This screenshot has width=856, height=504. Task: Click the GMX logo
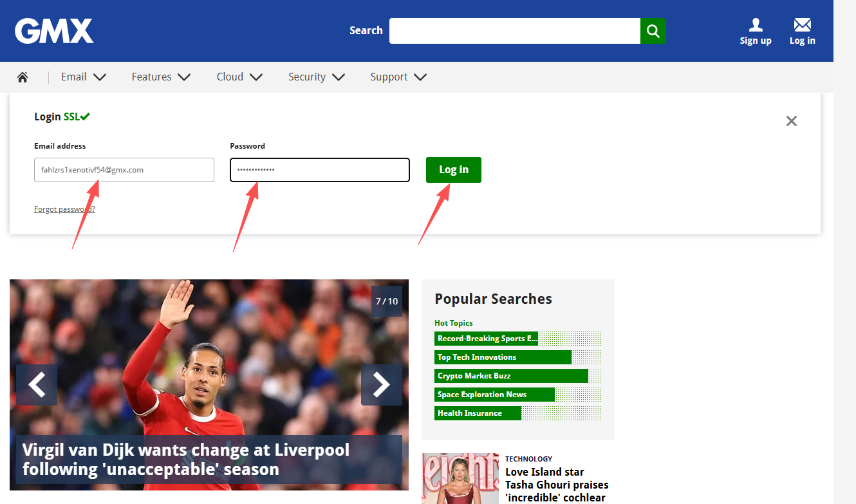click(x=54, y=31)
